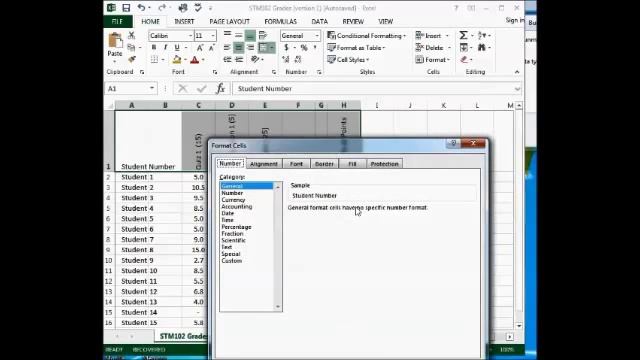Open the FILE tab

tap(118, 21)
